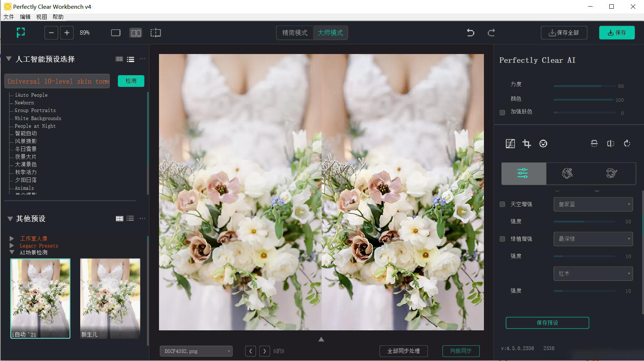Click the rotate image icon
This screenshot has width=644, height=361.
pyautogui.click(x=627, y=143)
